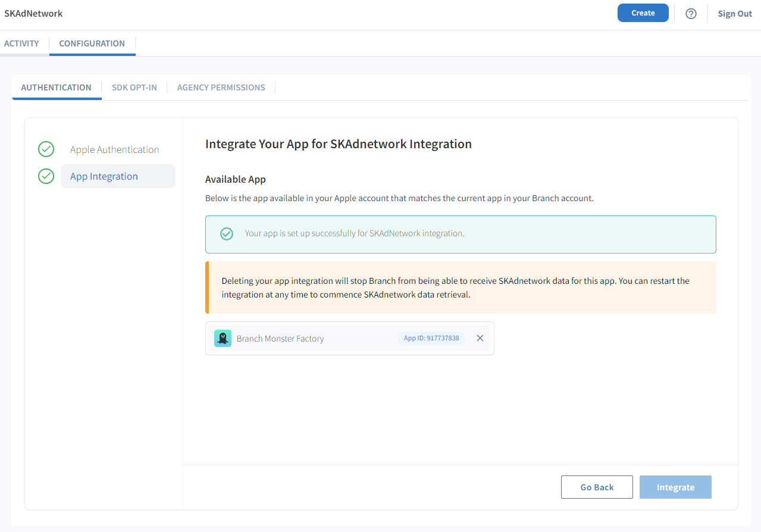This screenshot has width=761, height=532.
Task: Open the Authentication sub-tab
Action: (x=57, y=87)
